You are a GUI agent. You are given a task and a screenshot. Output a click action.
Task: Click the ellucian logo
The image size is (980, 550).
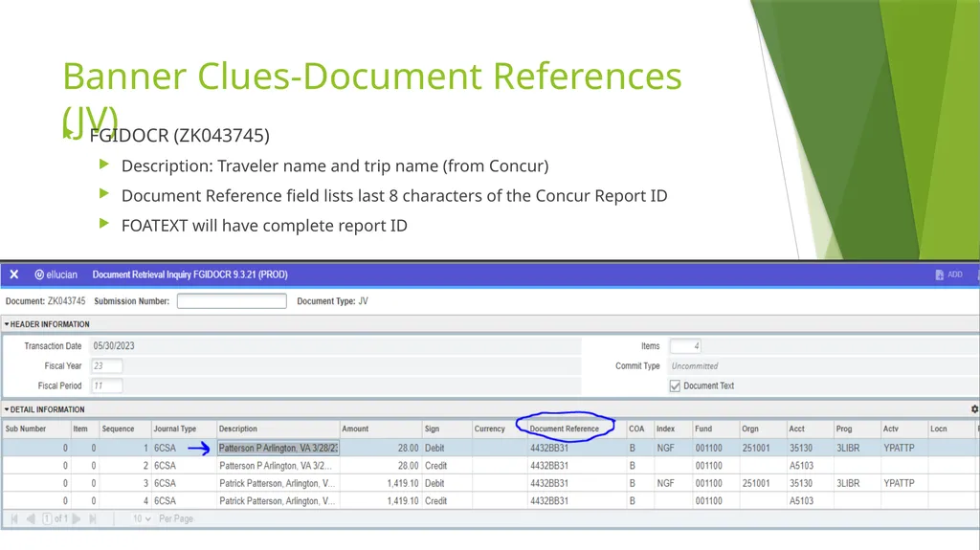click(x=56, y=275)
